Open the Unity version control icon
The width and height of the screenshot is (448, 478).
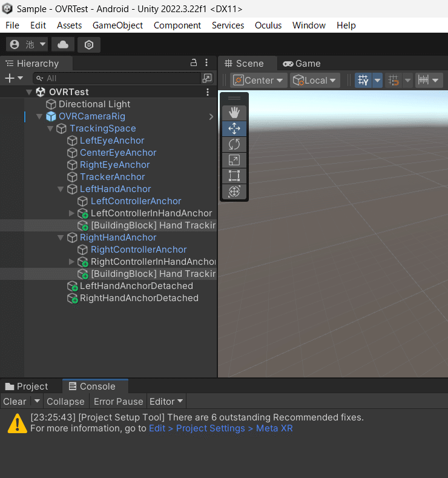[89, 45]
